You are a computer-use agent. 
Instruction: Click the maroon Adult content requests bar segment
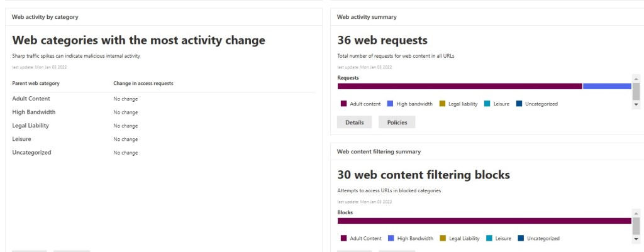coord(459,86)
